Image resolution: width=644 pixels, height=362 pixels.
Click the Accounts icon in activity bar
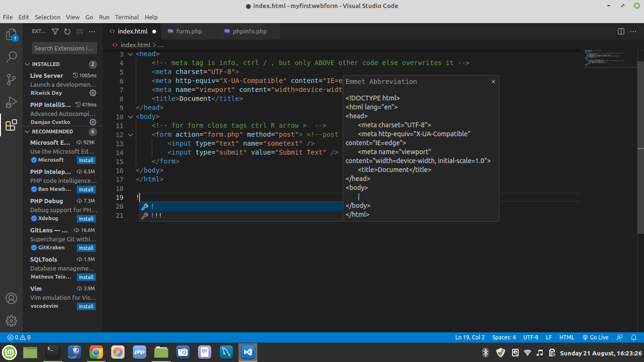pos(11,298)
